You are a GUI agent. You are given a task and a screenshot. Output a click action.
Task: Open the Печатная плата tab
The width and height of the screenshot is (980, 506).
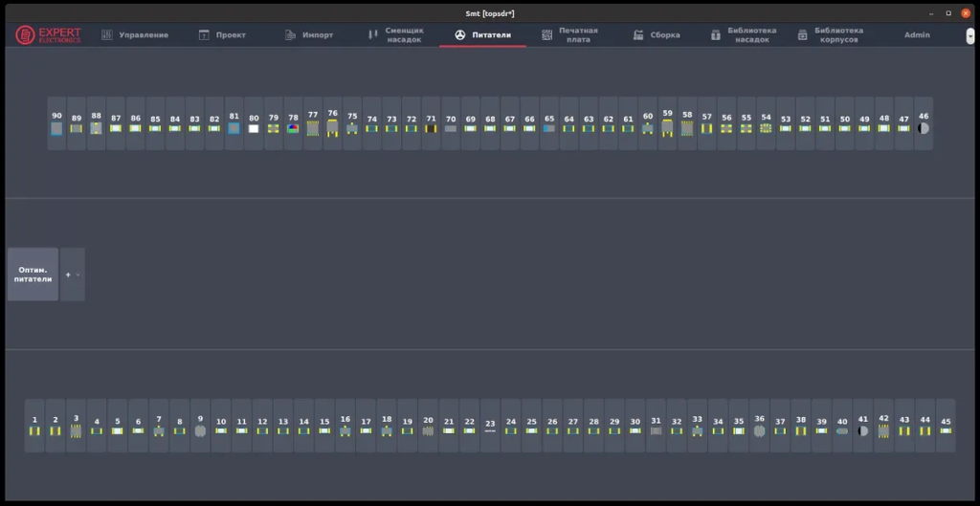tap(569, 35)
